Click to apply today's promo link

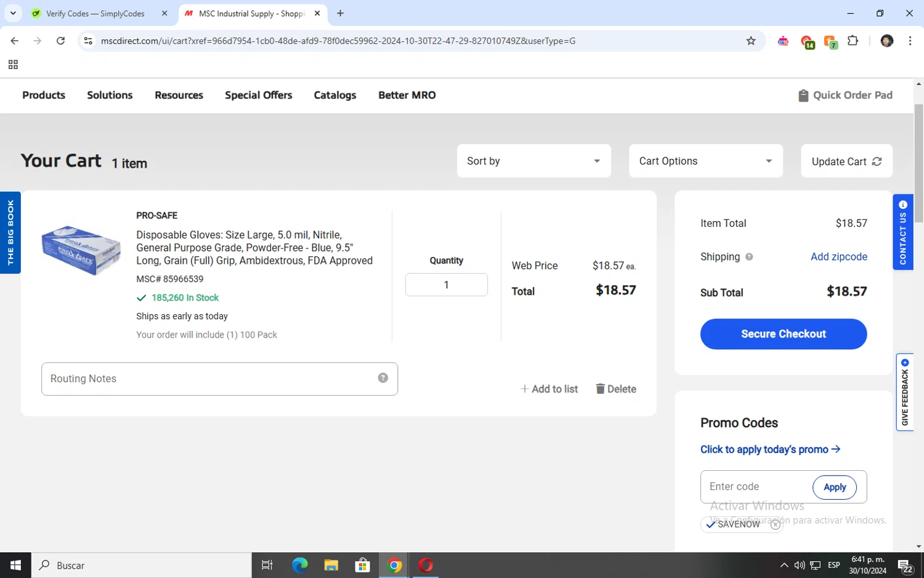[770, 449]
